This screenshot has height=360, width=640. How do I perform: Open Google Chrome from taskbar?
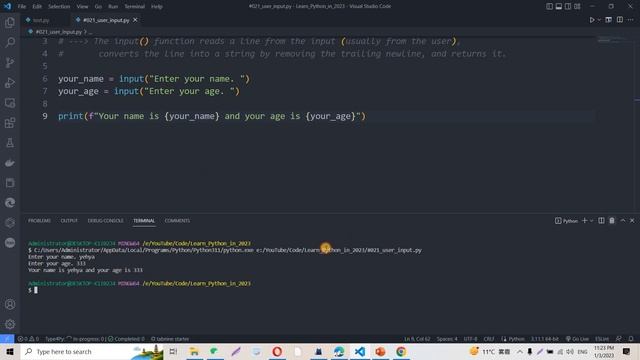click(401, 351)
